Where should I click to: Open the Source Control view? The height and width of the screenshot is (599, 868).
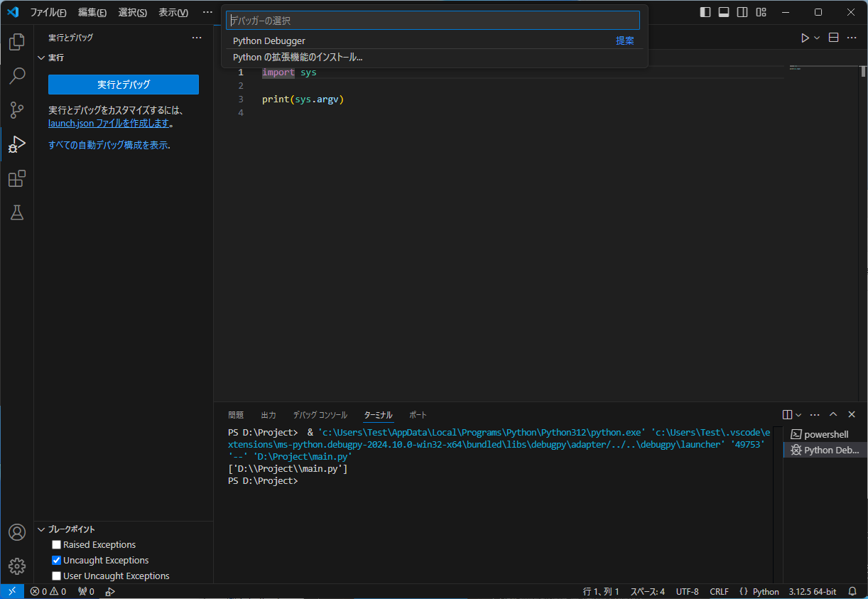pyautogui.click(x=16, y=110)
